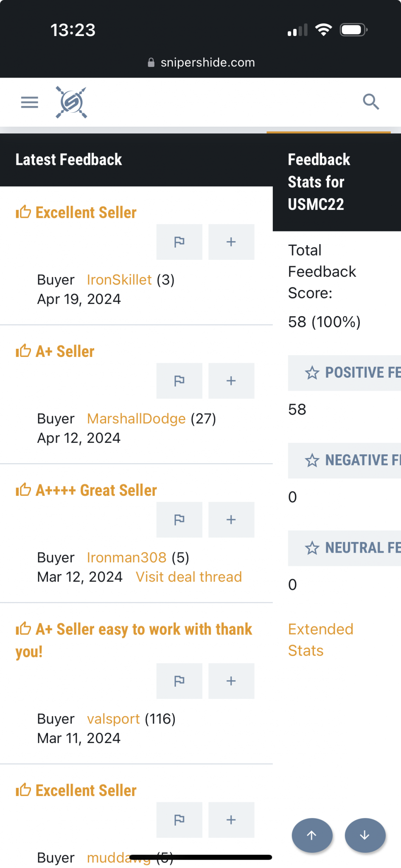Image resolution: width=401 pixels, height=868 pixels.
Task: Tap the Sniper's Hide logo icon
Action: [71, 102]
